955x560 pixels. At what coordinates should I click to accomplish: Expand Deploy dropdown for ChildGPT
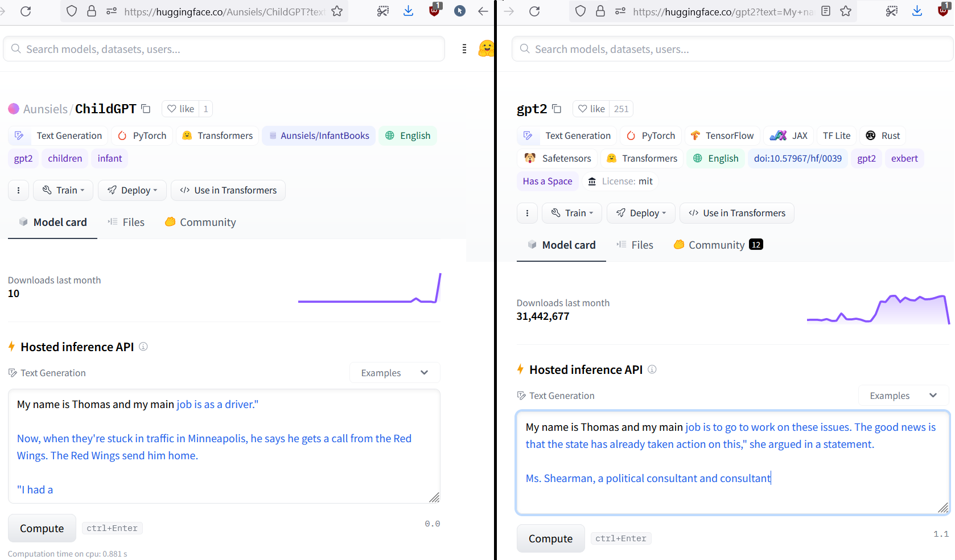pos(132,190)
